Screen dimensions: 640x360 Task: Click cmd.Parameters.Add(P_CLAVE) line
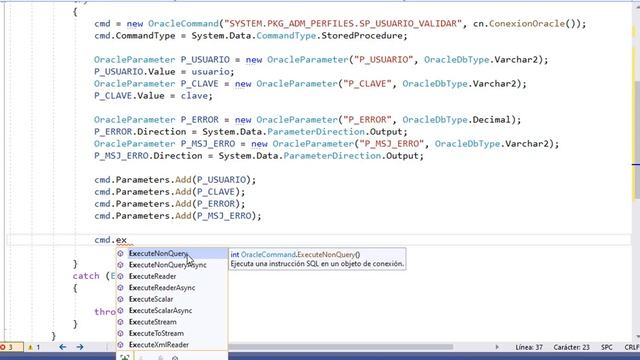click(x=170, y=192)
